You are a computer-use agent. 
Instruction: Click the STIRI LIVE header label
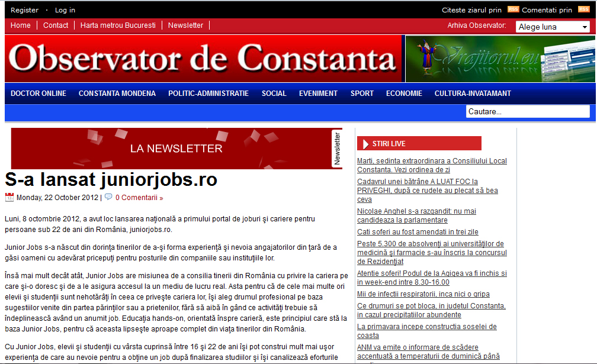point(389,144)
